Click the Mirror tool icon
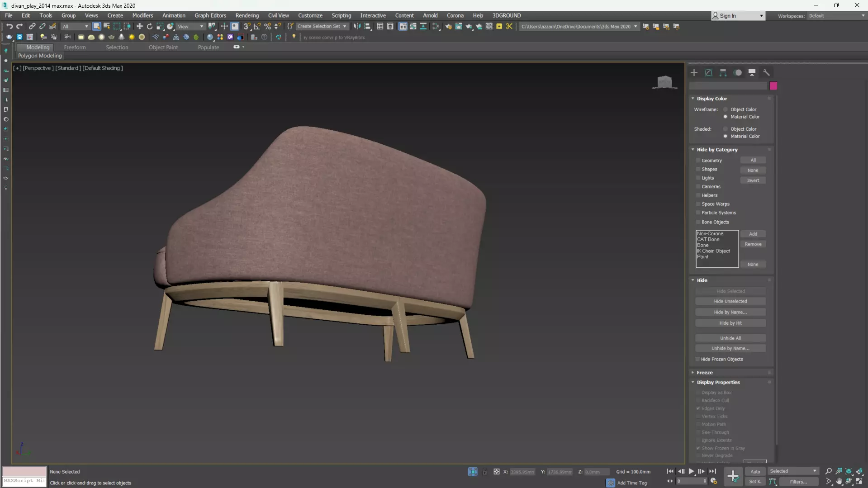The height and width of the screenshot is (488, 868). pyautogui.click(x=357, y=26)
